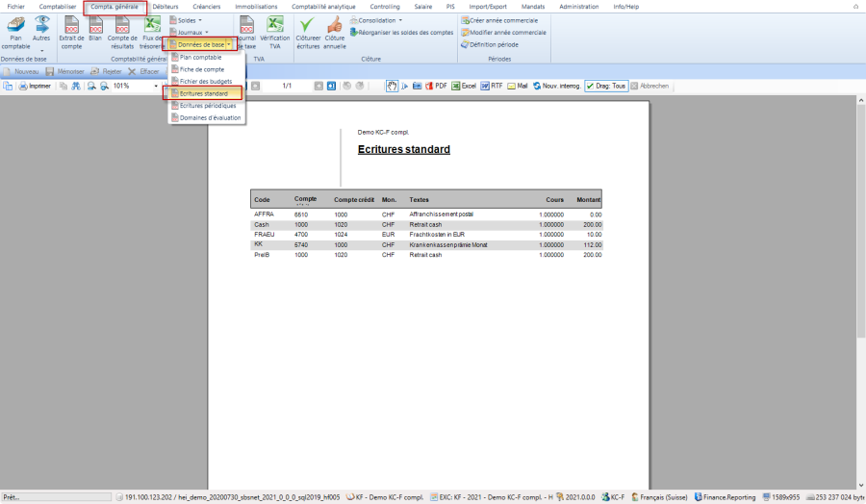Open the Controlling tab
This screenshot has height=504, width=866.
(385, 7)
